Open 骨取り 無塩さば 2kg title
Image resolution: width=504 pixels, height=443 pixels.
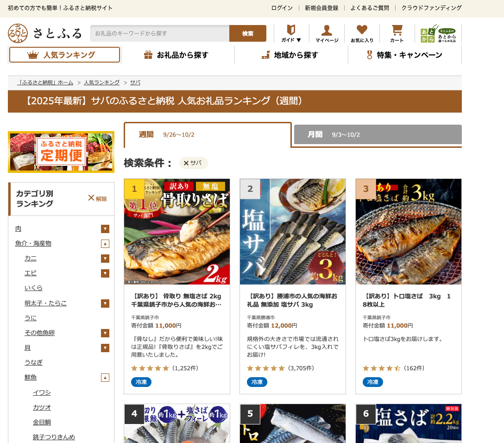[176, 300]
